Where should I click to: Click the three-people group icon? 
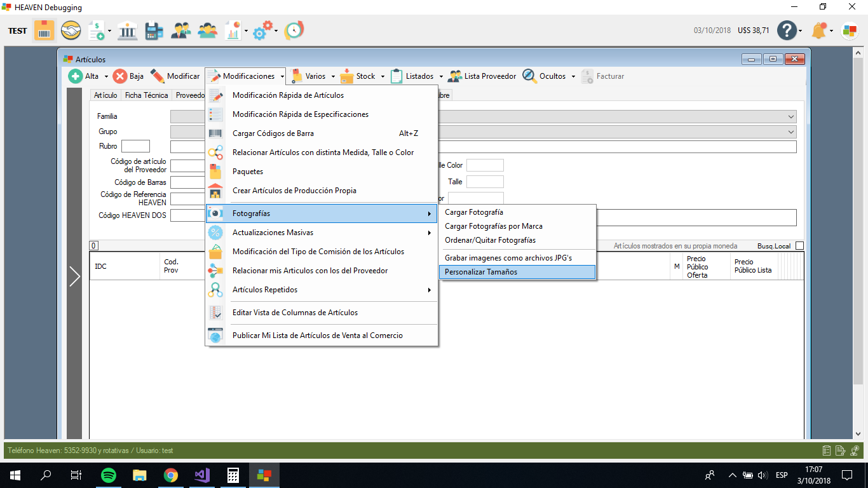coord(208,30)
